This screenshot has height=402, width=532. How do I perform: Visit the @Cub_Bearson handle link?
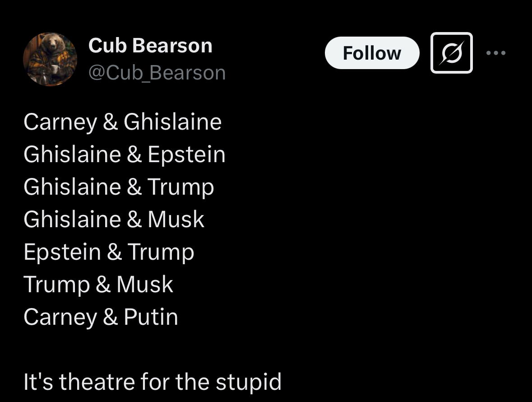pos(157,73)
